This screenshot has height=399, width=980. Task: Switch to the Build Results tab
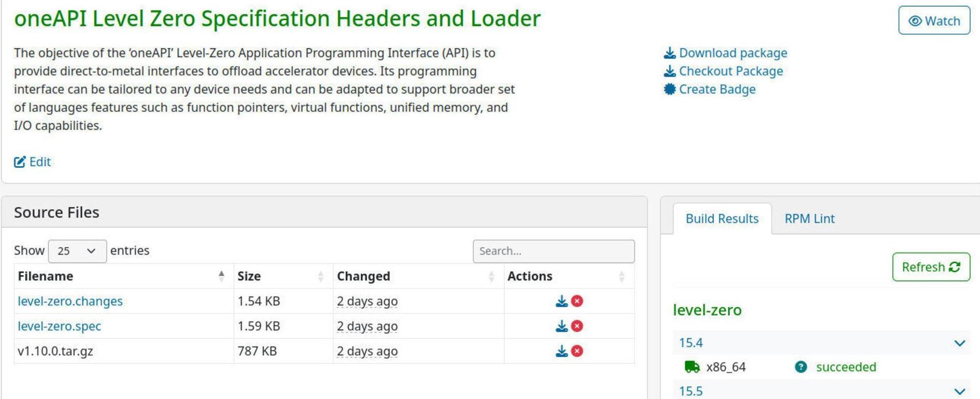[722, 219]
